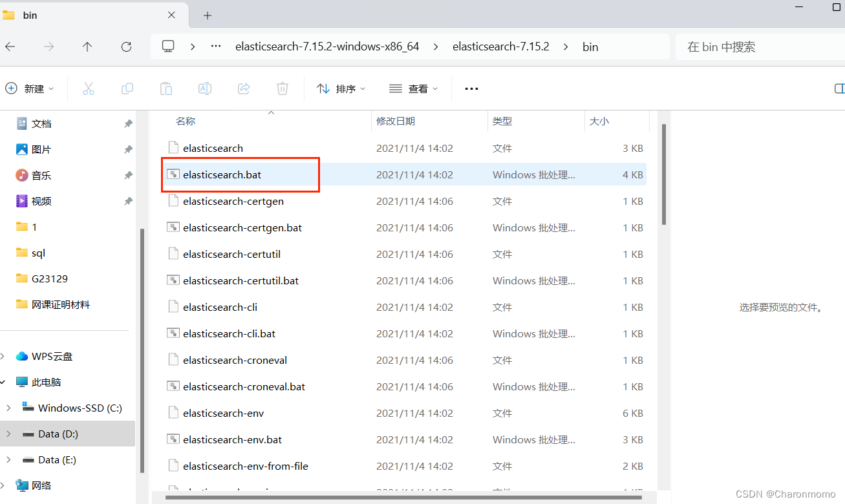845x504 pixels.
Task: Click the Rename toolbar icon
Action: point(205,89)
